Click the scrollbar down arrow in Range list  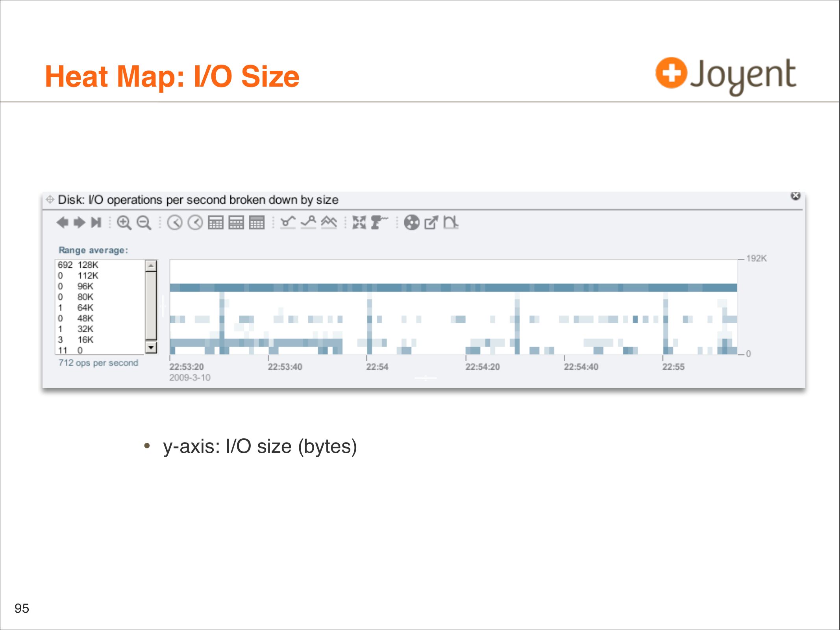[x=151, y=348]
